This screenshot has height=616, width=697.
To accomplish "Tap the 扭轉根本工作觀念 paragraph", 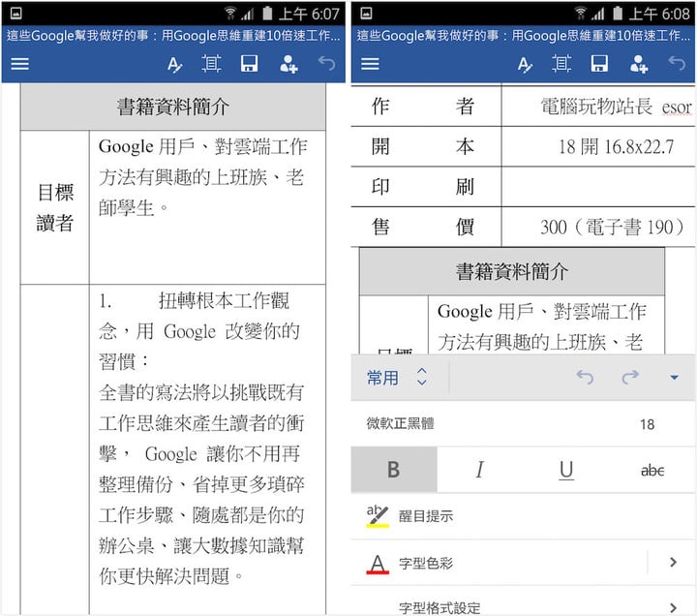I will click(x=198, y=331).
